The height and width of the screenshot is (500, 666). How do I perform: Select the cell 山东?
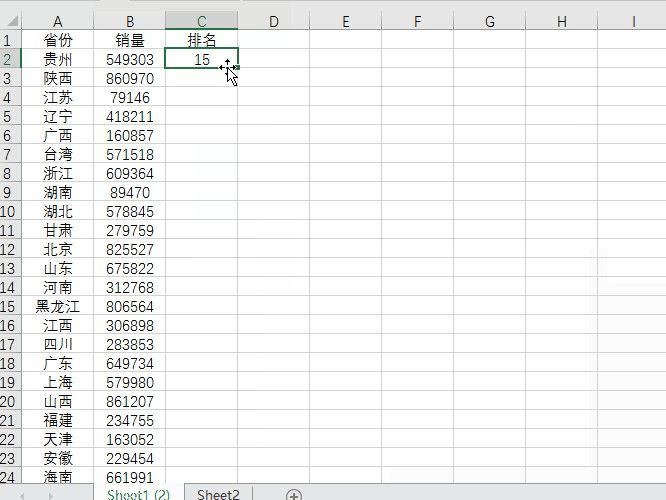pos(58,268)
